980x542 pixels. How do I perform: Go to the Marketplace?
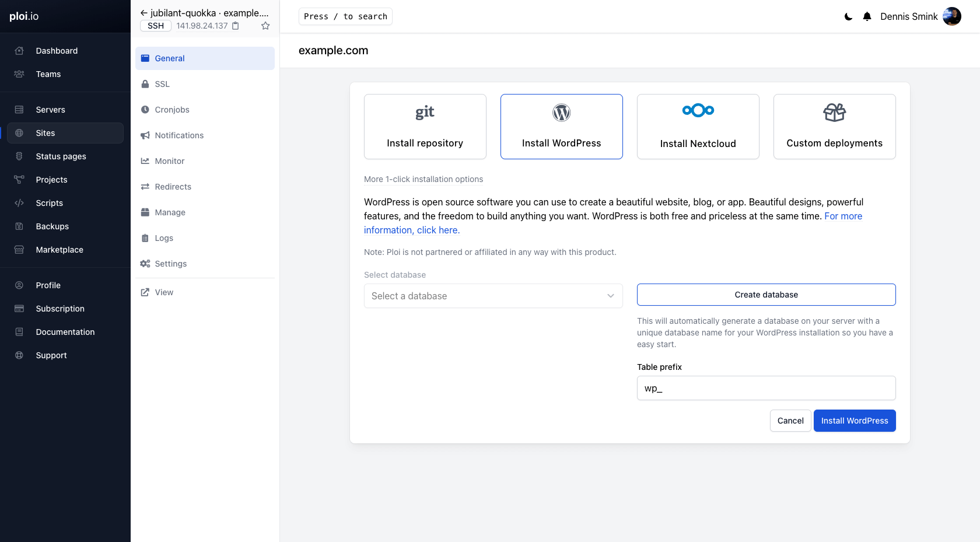59,250
